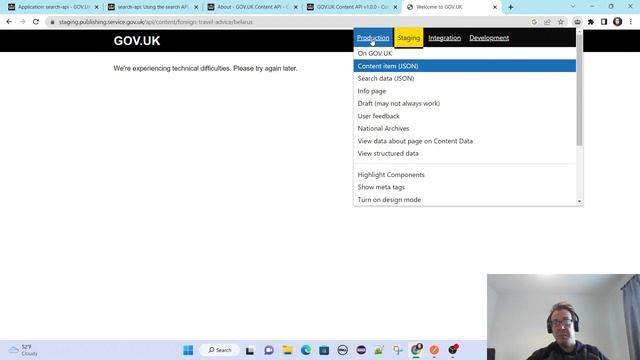
Task: Open the Info page entry
Action: pyautogui.click(x=464, y=91)
